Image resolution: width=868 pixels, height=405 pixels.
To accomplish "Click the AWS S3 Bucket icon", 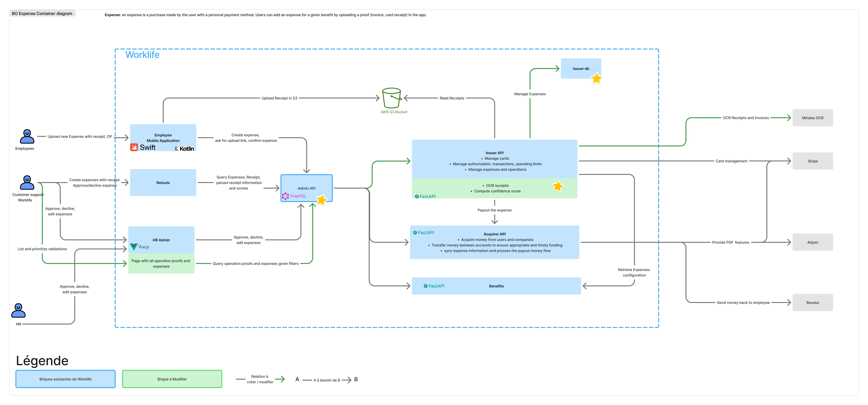I will pos(392,98).
